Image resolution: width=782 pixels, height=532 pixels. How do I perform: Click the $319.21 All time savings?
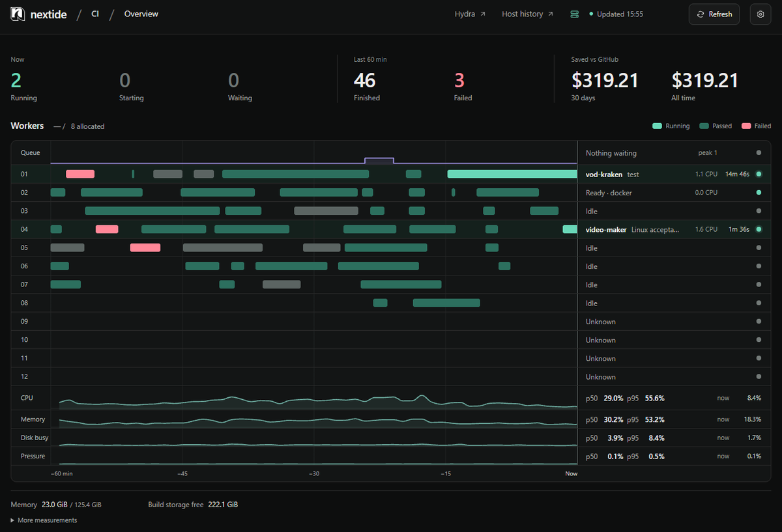pyautogui.click(x=705, y=87)
